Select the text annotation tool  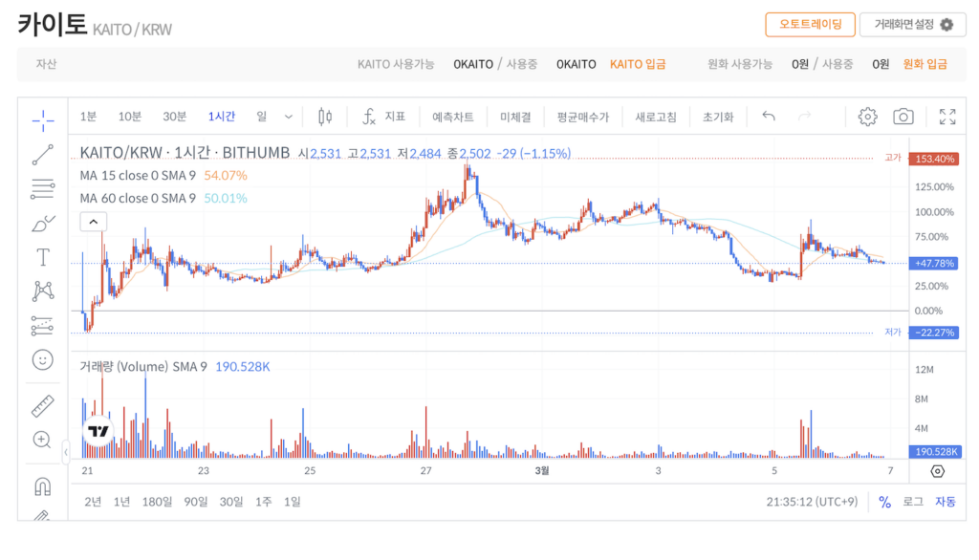pos(42,257)
